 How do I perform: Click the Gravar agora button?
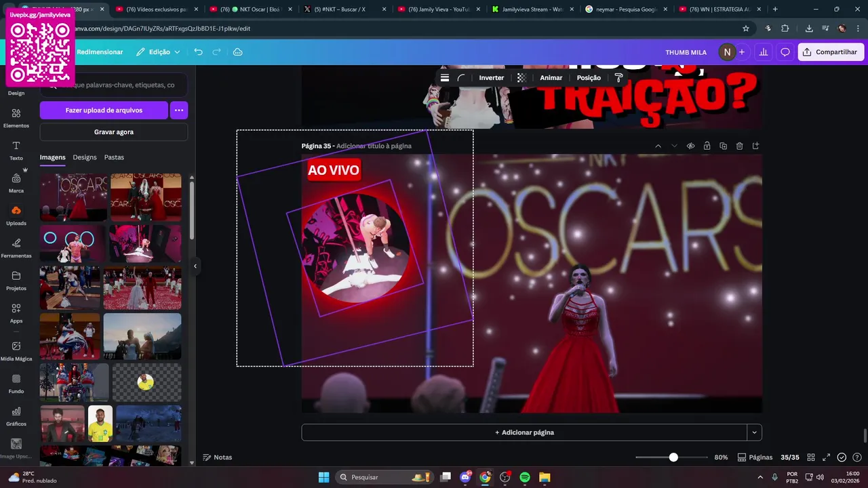click(113, 132)
